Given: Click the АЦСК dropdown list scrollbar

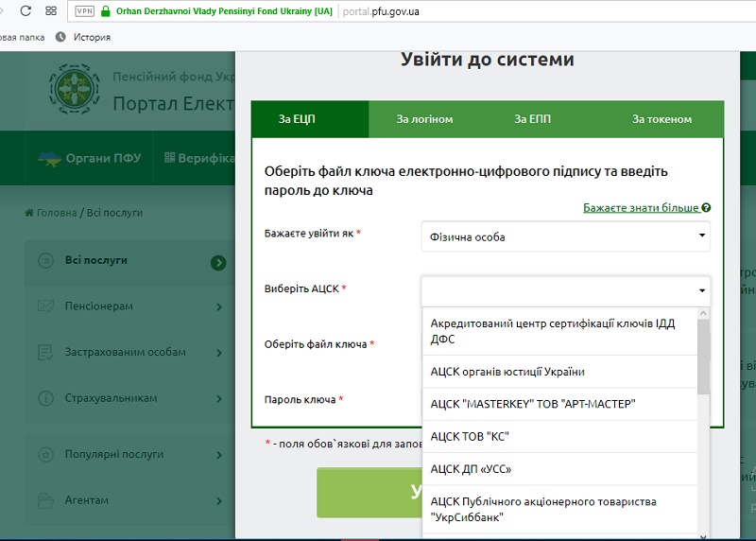Looking at the screenshot, I should (703, 358).
